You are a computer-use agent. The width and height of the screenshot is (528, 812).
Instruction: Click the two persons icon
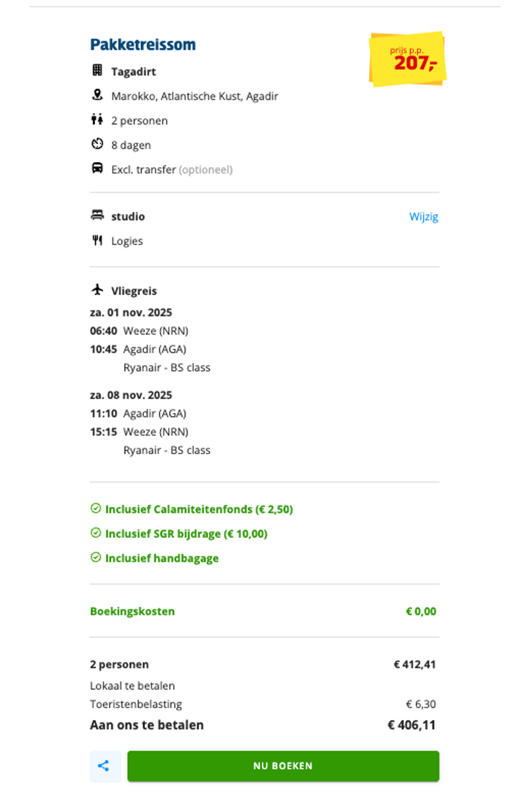point(97,119)
